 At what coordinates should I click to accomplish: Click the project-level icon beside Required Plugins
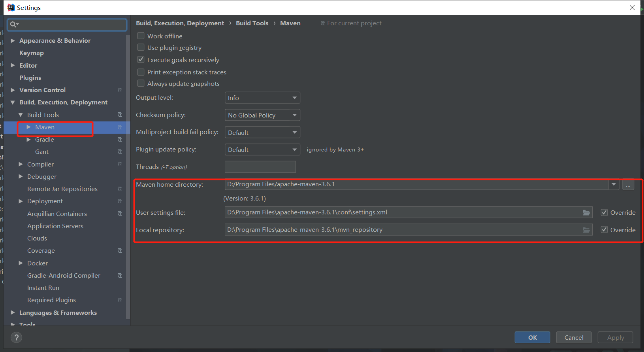(x=120, y=300)
